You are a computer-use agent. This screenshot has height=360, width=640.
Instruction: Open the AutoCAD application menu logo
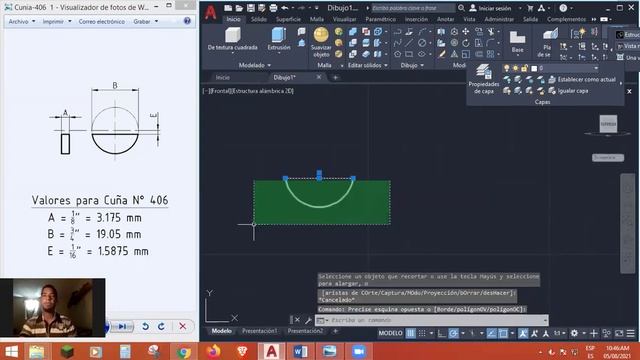pyautogui.click(x=211, y=13)
